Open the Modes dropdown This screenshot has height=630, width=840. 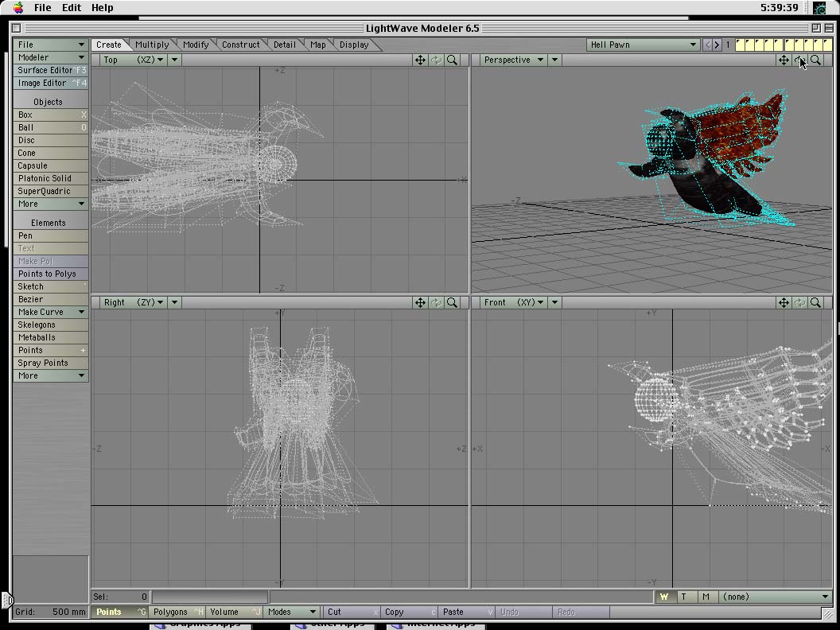point(291,612)
